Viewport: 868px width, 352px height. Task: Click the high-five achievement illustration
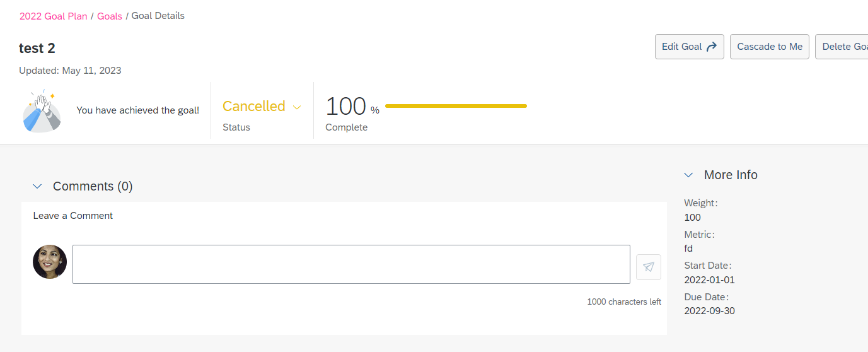click(x=42, y=110)
